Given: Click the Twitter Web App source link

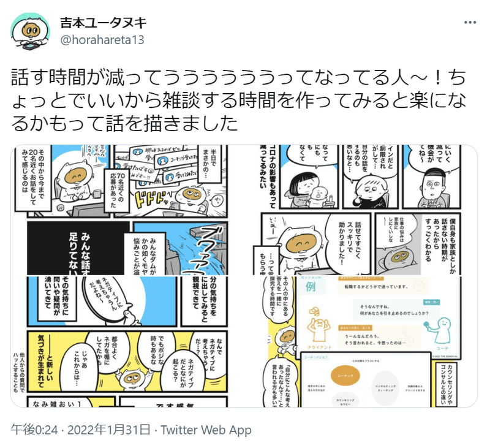Looking at the screenshot, I should point(206,430).
